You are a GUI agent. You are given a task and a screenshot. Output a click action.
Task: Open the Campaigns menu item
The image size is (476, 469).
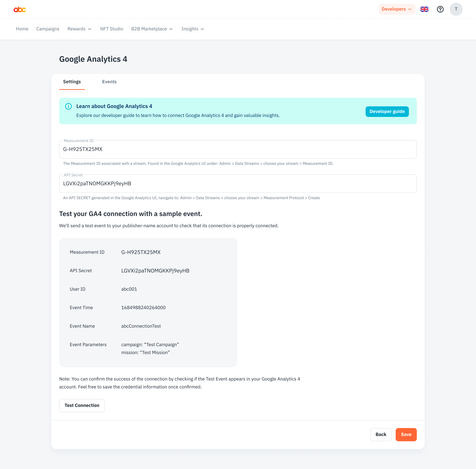click(48, 29)
